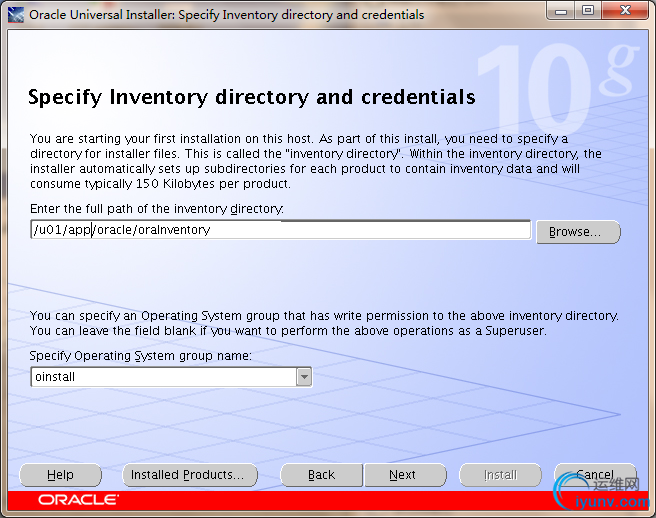Click the greyed-out Install button

pyautogui.click(x=500, y=475)
